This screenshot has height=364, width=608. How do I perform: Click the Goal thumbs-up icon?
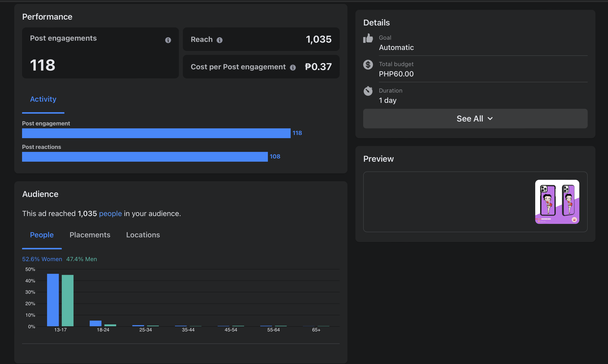(368, 38)
